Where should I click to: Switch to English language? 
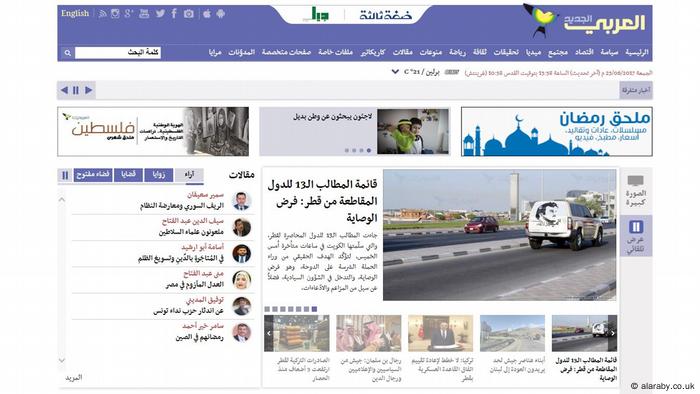tap(75, 13)
